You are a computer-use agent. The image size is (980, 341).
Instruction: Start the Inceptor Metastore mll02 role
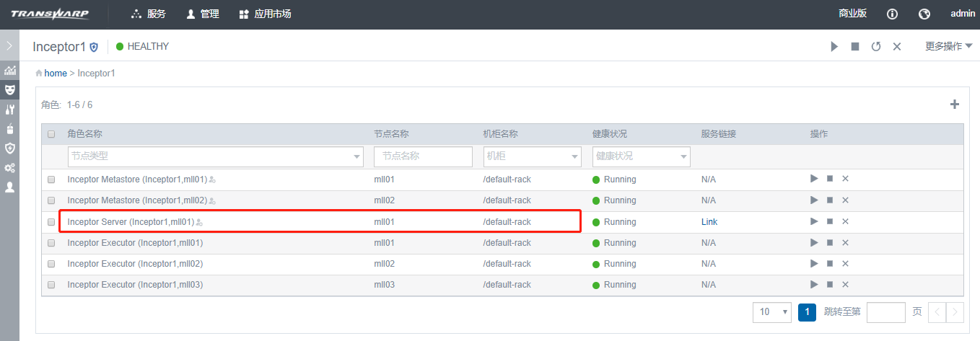[x=814, y=200]
